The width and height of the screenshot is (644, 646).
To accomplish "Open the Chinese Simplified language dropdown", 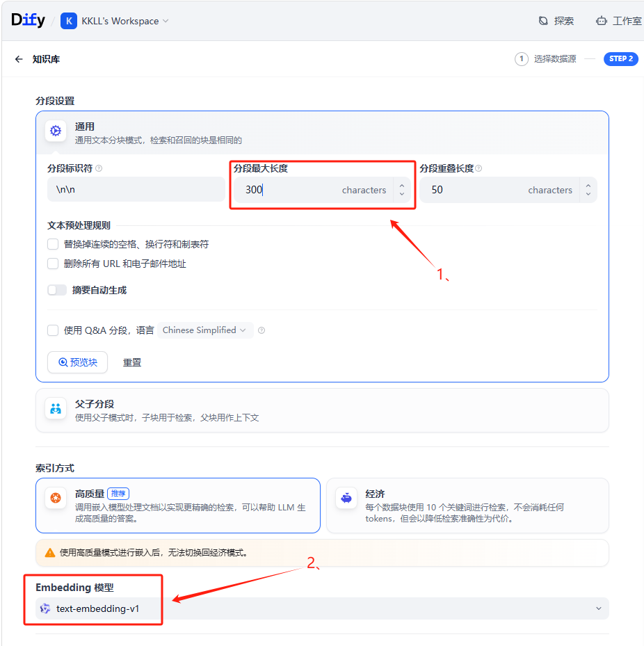I will 205,330.
